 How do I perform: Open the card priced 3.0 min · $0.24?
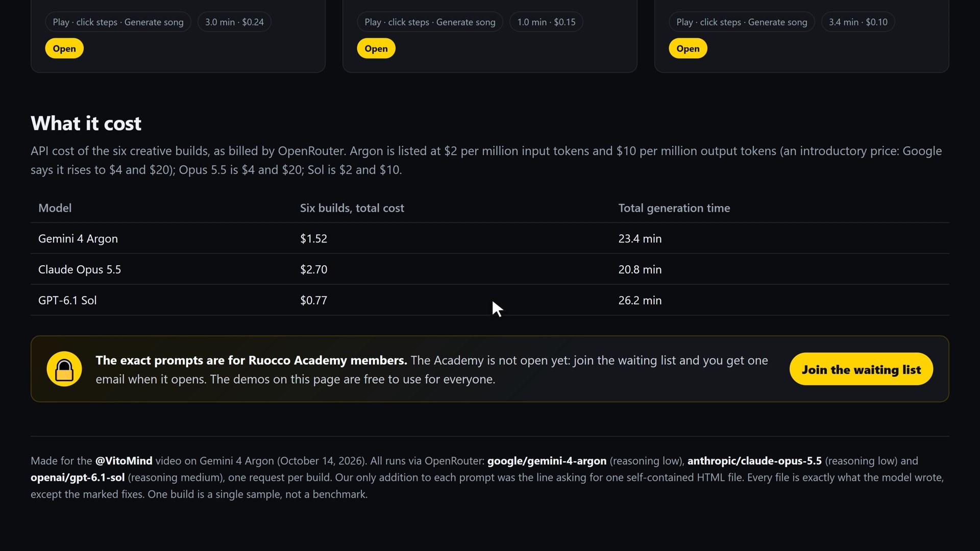[64, 48]
